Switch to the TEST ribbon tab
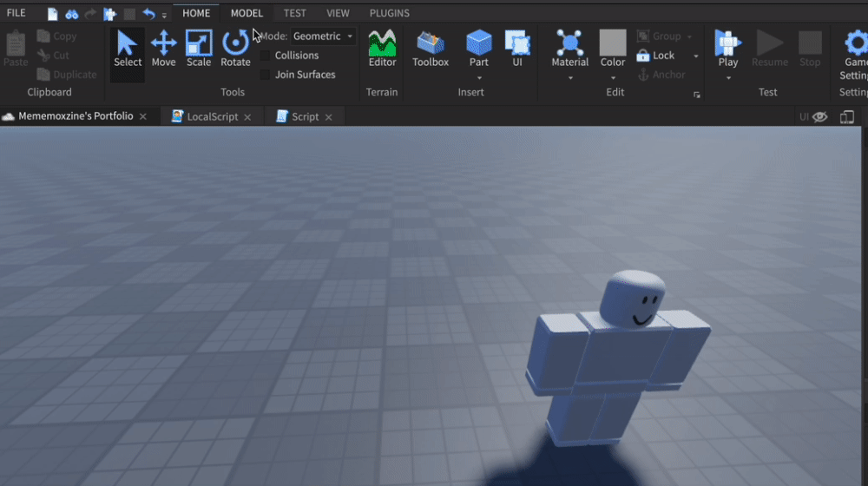868x486 pixels. coord(294,13)
